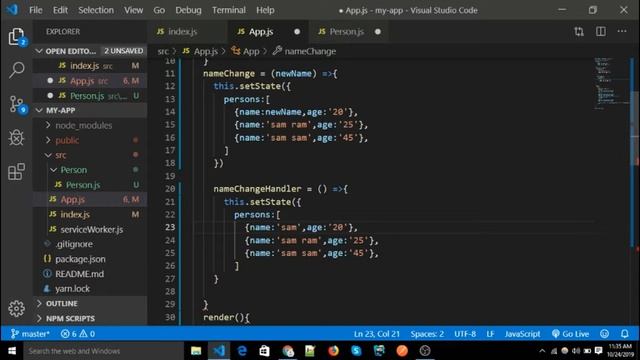Close the App.js tab via unsaved dot
This screenshot has width=640, height=360.
click(x=297, y=31)
